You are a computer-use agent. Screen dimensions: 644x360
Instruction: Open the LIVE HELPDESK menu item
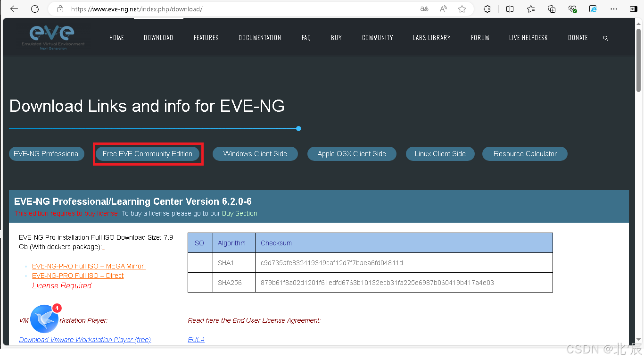click(x=528, y=38)
